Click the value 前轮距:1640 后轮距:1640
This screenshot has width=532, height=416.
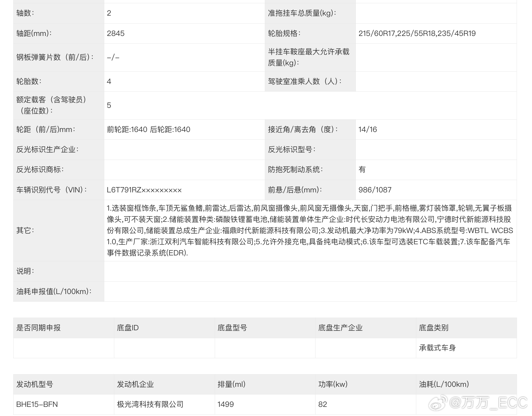[148, 129]
